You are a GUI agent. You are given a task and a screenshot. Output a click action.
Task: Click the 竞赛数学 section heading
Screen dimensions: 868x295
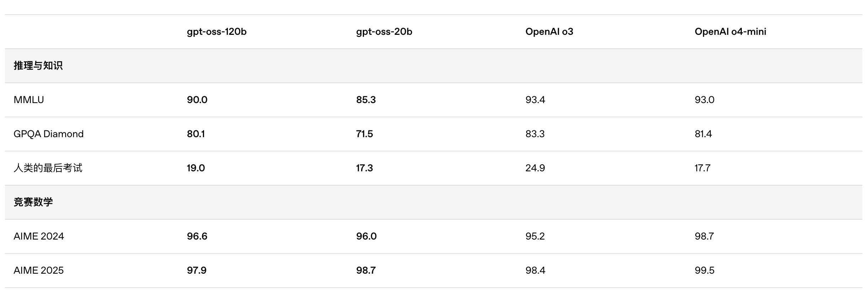click(x=33, y=202)
